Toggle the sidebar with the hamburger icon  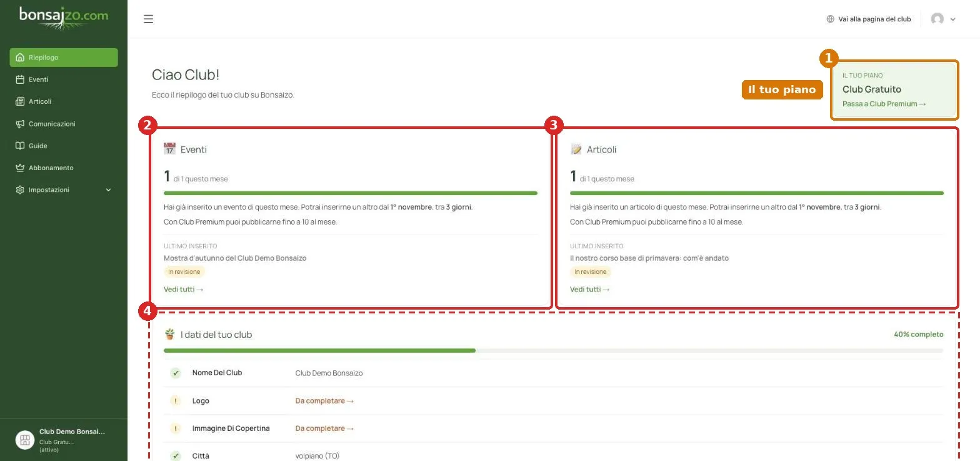click(x=148, y=19)
